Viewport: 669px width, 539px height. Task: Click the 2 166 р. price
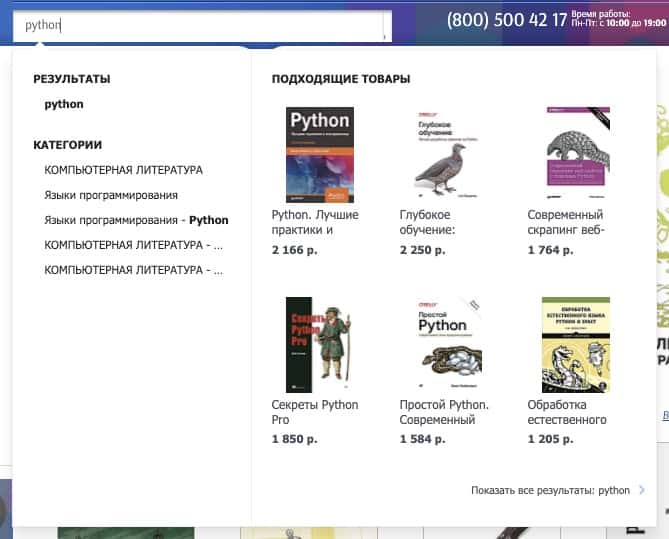[294, 250]
